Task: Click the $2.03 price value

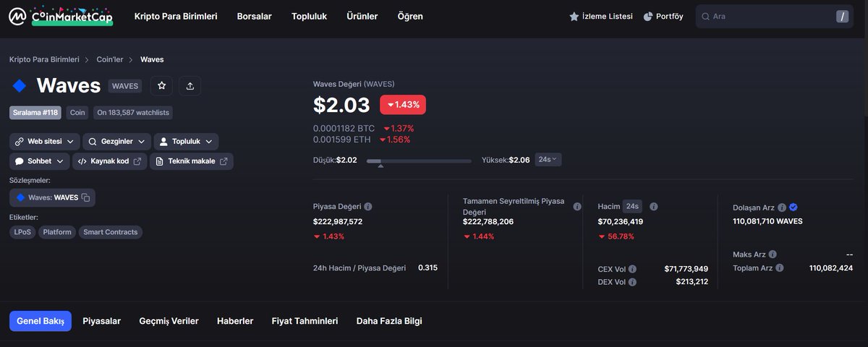Action: tap(341, 105)
